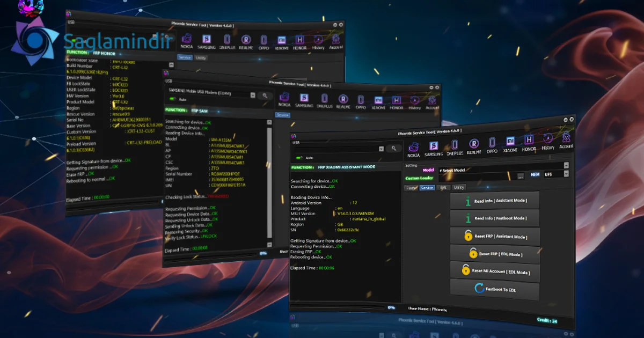Image resolution: width=644 pixels, height=338 pixels.
Task: Select SAMSUNG brand in back FRP HONOR window
Action: pyautogui.click(x=206, y=42)
